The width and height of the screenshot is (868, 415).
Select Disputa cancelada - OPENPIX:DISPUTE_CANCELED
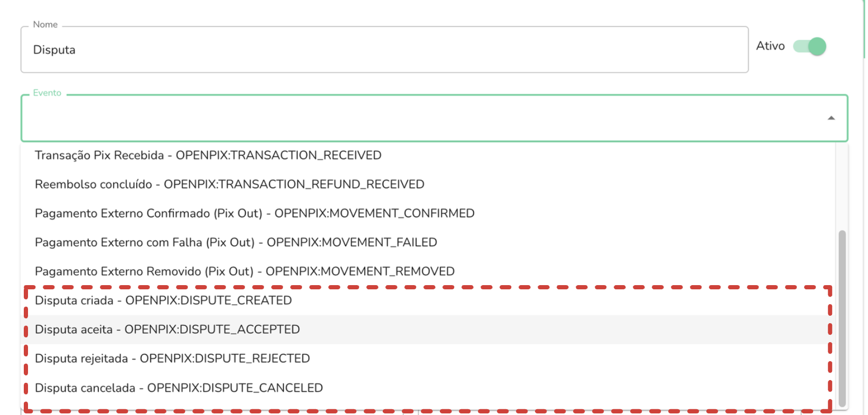(x=178, y=387)
